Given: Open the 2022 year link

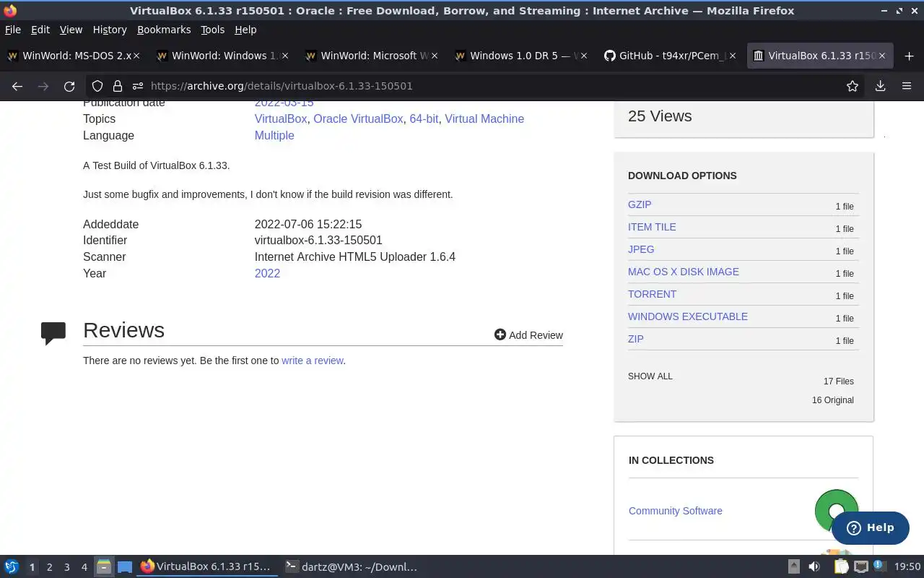Looking at the screenshot, I should point(267,273).
